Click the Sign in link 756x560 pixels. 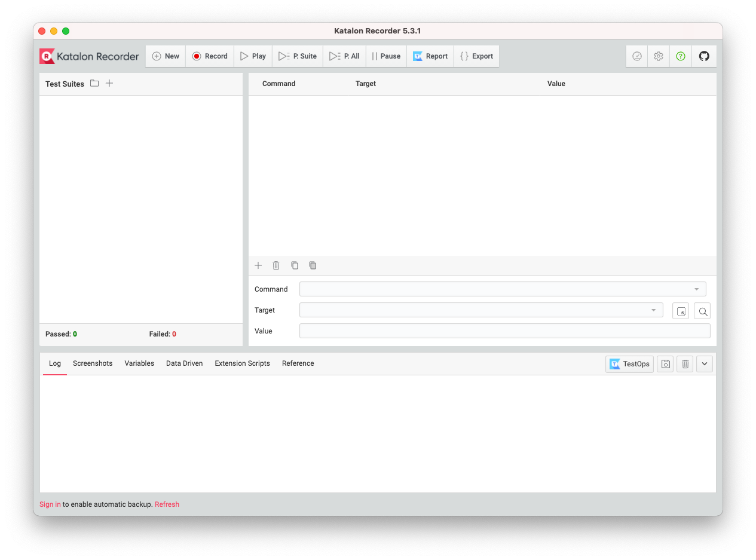(50, 504)
